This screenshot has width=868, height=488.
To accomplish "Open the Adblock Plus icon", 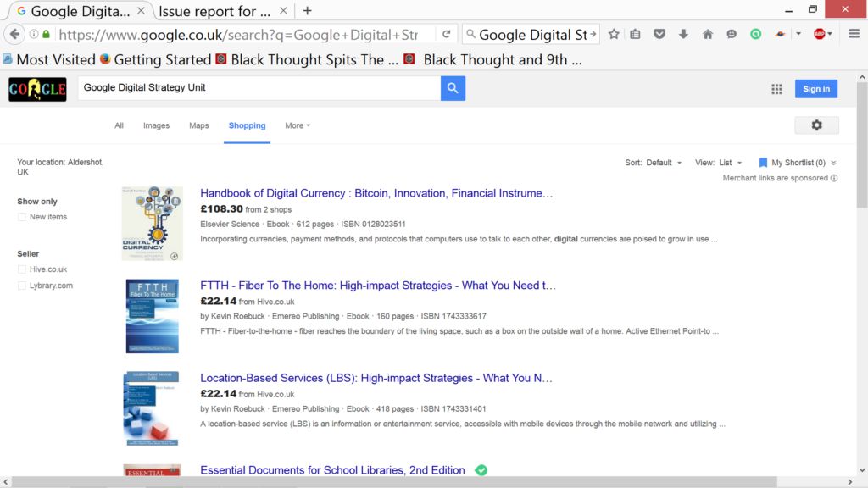I will (x=820, y=34).
